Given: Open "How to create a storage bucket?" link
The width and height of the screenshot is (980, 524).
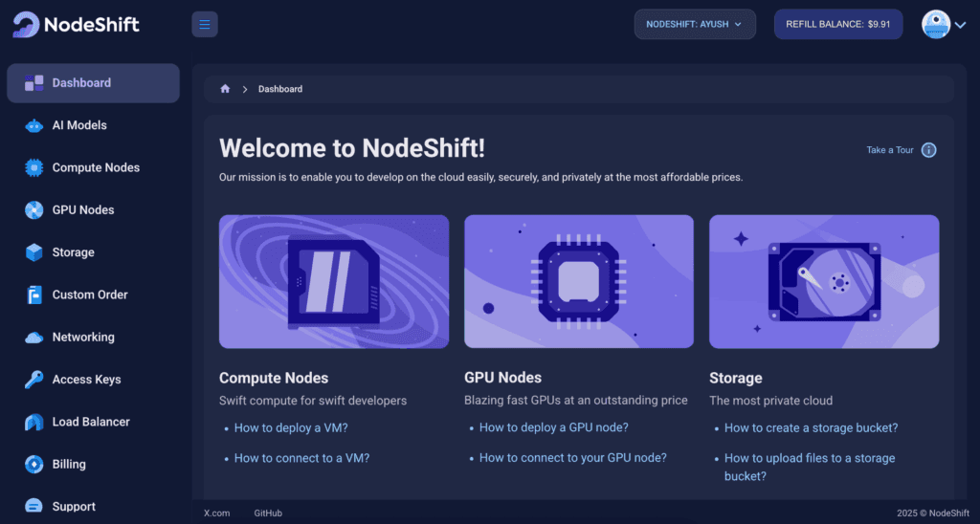Looking at the screenshot, I should [x=811, y=428].
